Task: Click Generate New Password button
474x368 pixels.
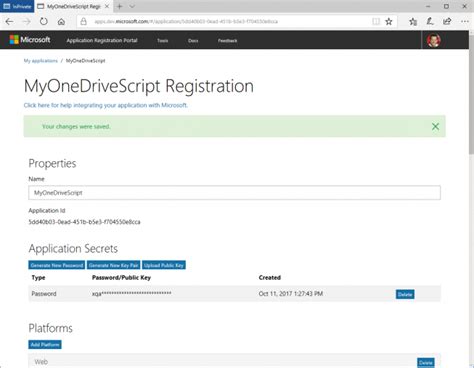Action: coord(57,265)
